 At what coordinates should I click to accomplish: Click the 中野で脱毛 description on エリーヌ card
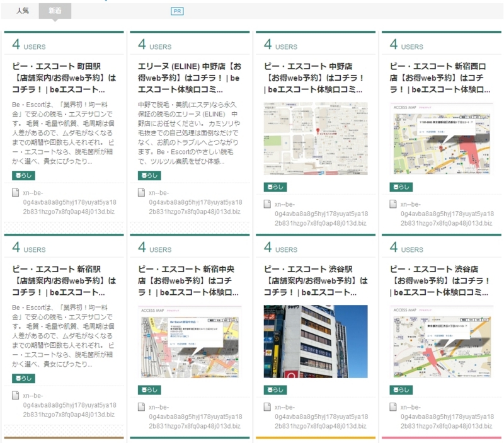click(x=189, y=133)
